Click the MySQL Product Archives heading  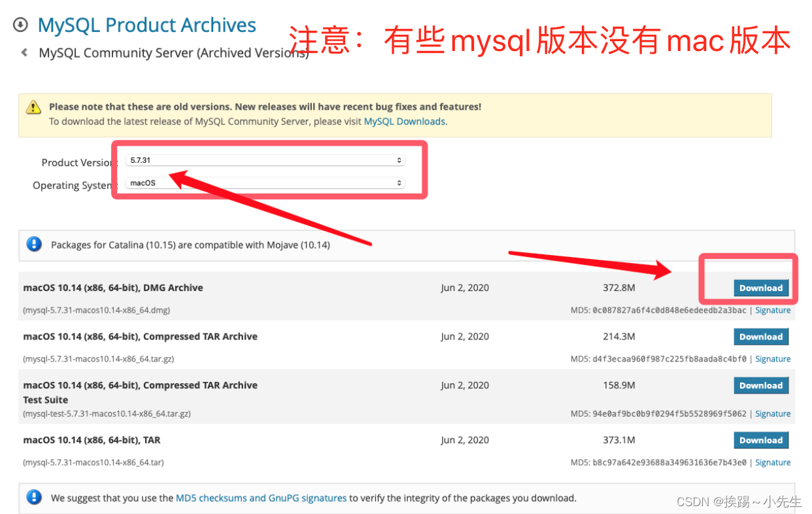[147, 26]
